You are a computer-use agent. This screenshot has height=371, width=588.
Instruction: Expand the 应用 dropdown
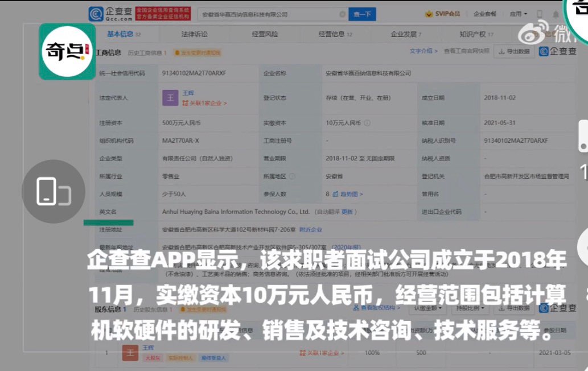coord(518,14)
